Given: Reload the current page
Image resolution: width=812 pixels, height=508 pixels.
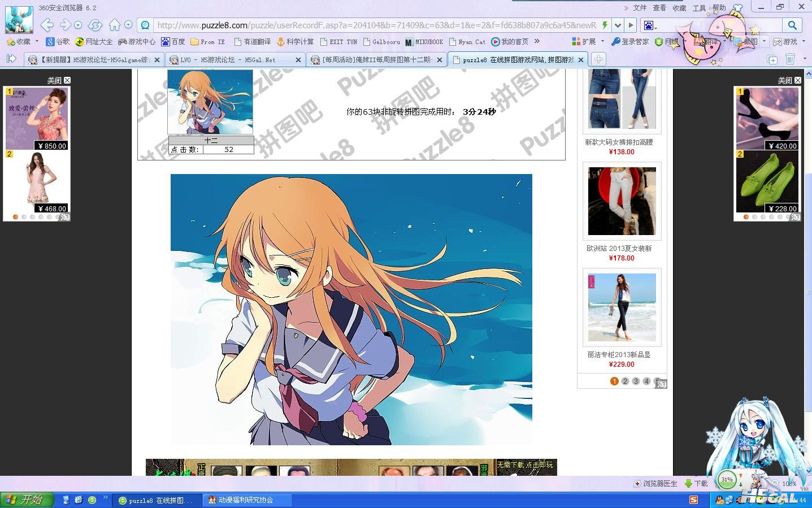Looking at the screenshot, I should (95, 25).
